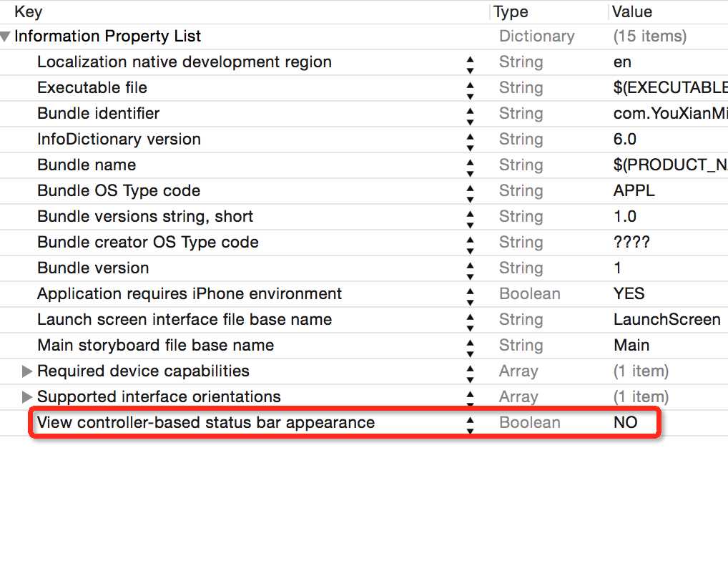The image size is (728, 561).
Task: Expand Supported interface orientations array
Action: click(x=27, y=397)
